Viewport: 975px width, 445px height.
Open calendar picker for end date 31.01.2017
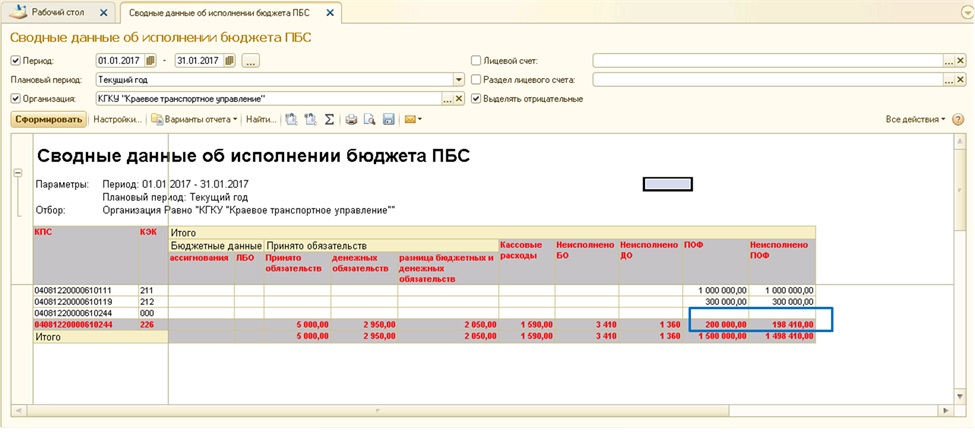point(230,61)
